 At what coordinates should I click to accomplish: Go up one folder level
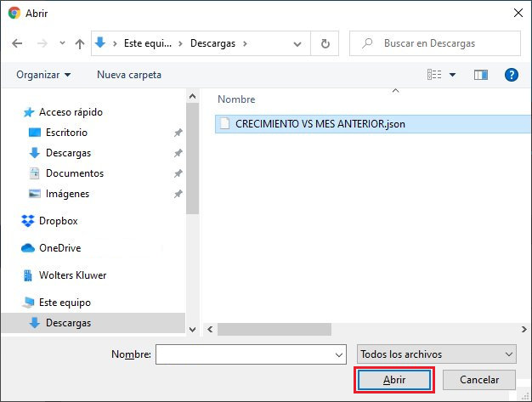coord(80,43)
